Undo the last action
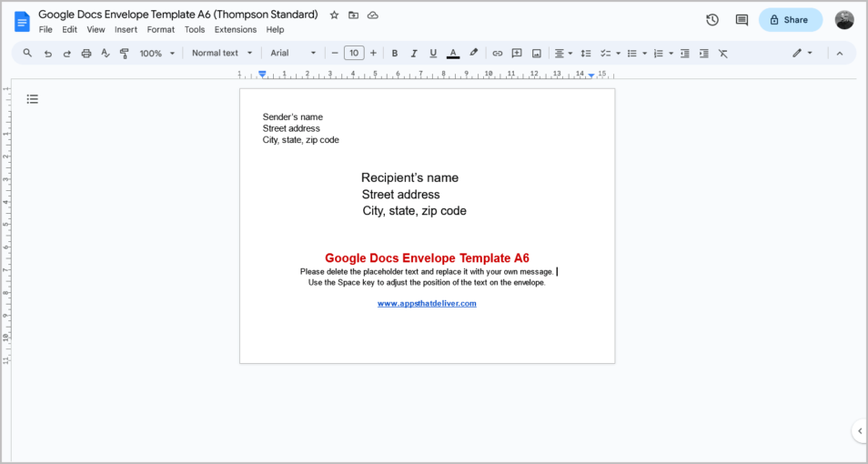The width and height of the screenshot is (868, 464). pos(48,53)
